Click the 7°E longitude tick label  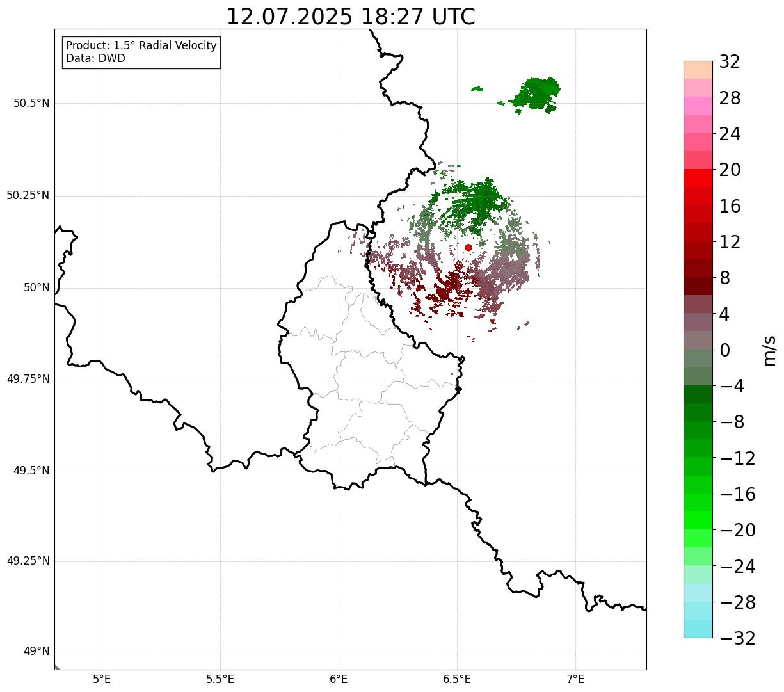tap(575, 679)
